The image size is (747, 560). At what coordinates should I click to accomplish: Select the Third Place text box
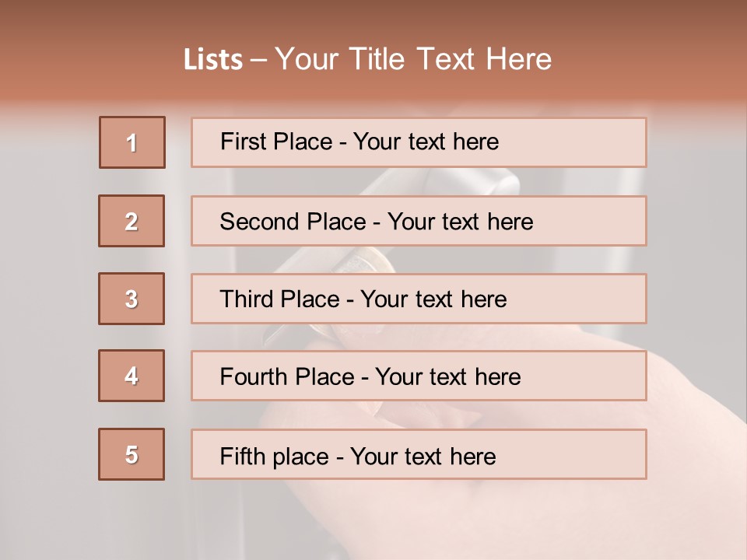[419, 299]
